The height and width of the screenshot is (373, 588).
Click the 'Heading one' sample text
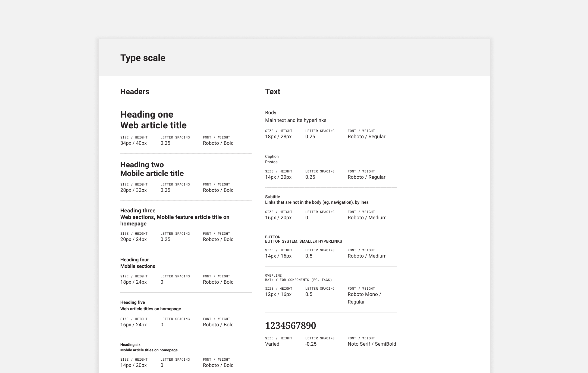pyautogui.click(x=147, y=114)
